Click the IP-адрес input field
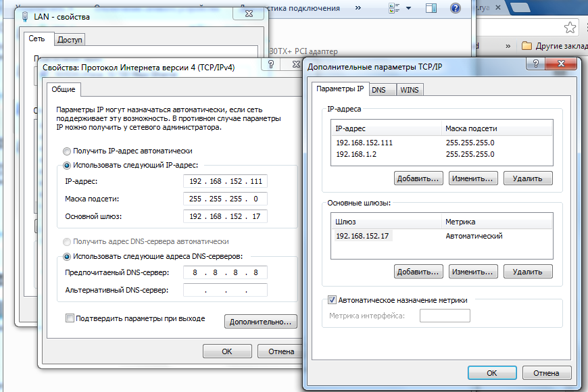 225,181
